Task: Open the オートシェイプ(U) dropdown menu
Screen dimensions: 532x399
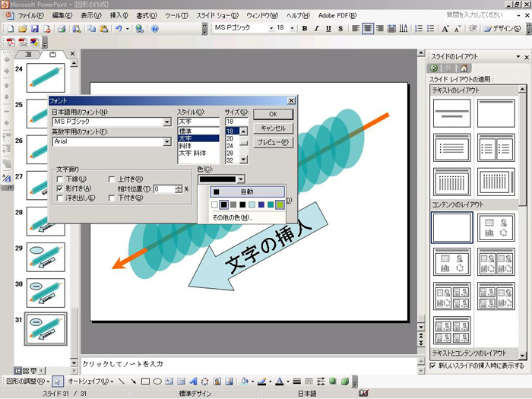Action: 90,382
